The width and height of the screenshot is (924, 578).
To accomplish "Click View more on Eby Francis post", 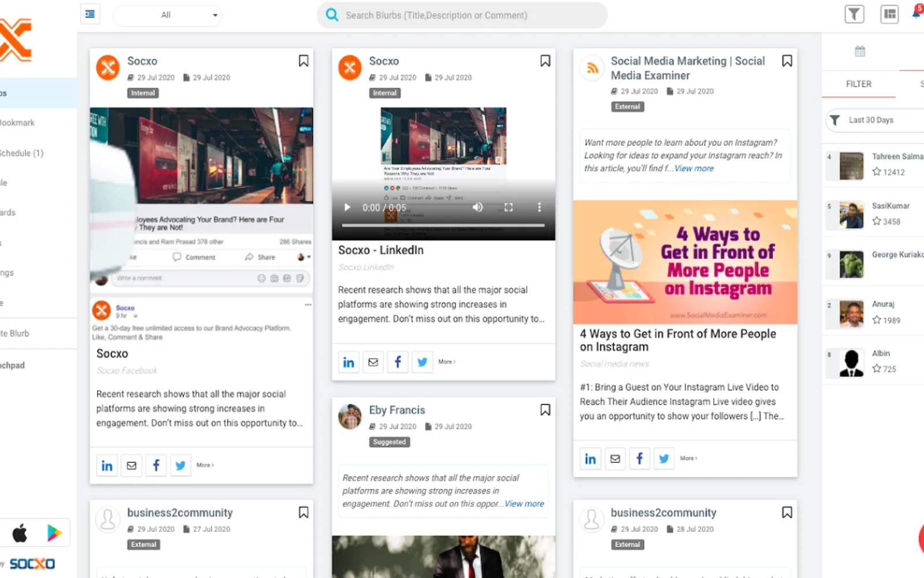I will click(x=524, y=503).
